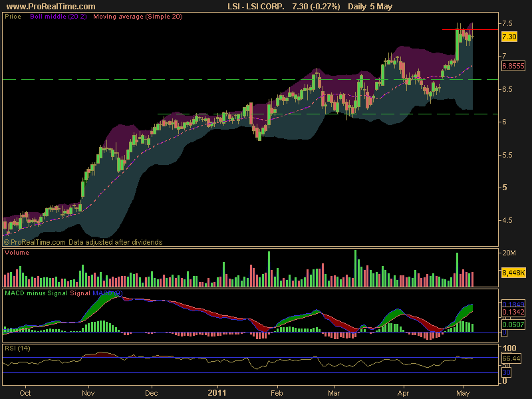Click the 66.44 RSI value tag
The height and width of the screenshot is (399, 532).
pos(511,358)
